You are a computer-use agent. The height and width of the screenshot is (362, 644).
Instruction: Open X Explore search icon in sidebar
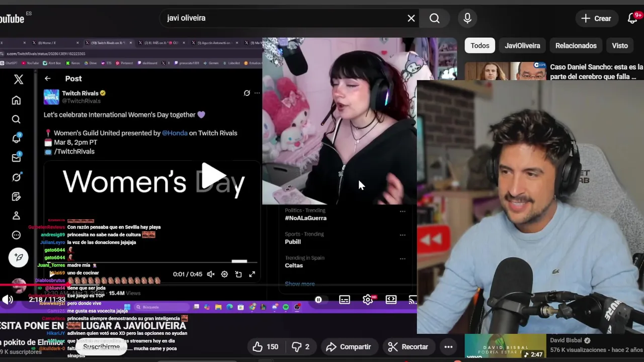pyautogui.click(x=16, y=119)
